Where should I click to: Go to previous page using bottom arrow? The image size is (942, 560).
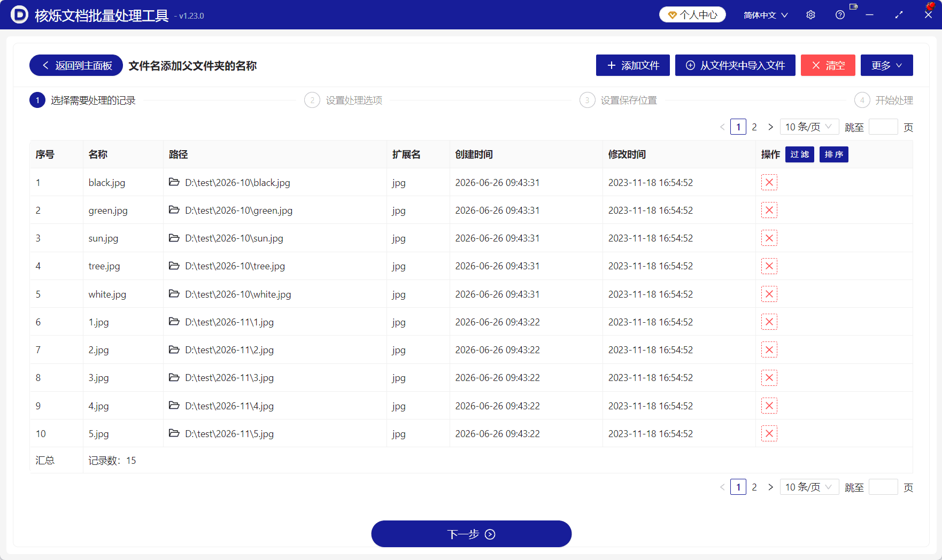[x=722, y=487]
